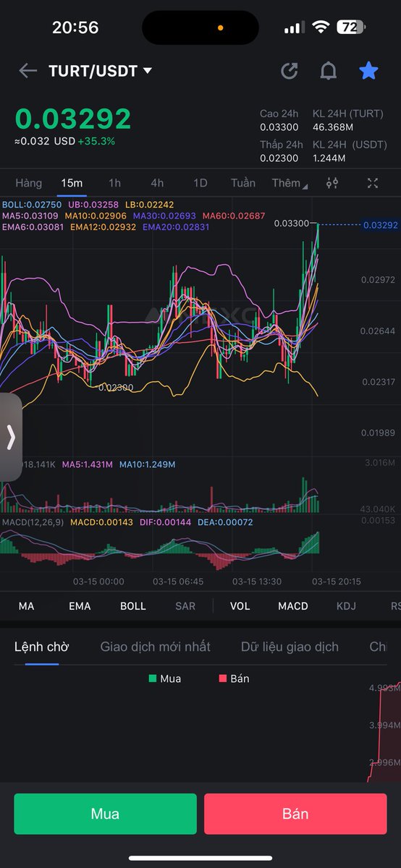Tap the 20:56 status bar clock
The width and height of the screenshot is (401, 868).
pyautogui.click(x=75, y=27)
